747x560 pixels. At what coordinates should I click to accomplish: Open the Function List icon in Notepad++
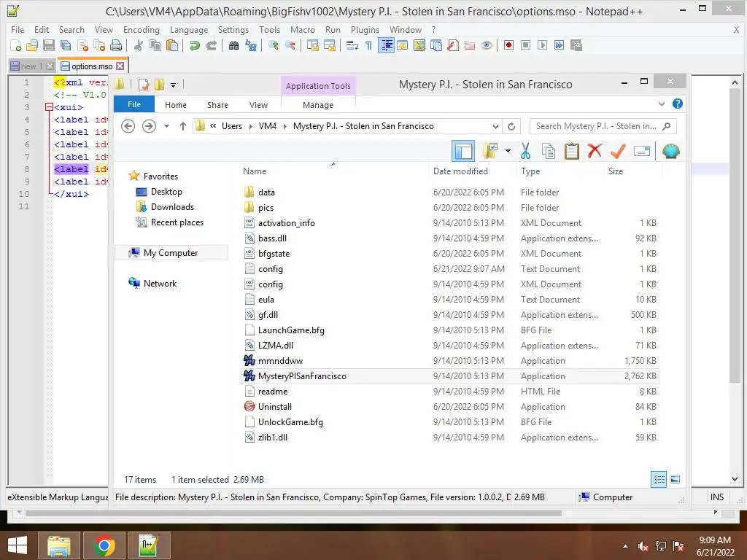[x=453, y=45]
